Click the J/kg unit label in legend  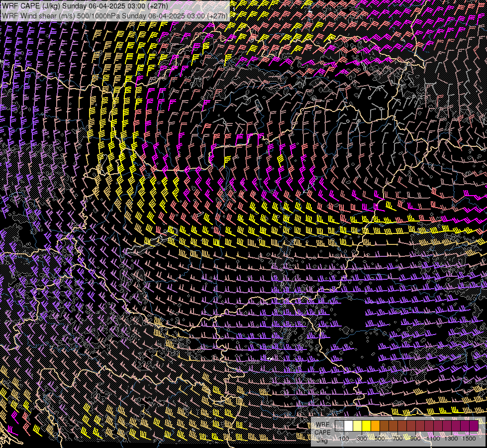[322, 441]
